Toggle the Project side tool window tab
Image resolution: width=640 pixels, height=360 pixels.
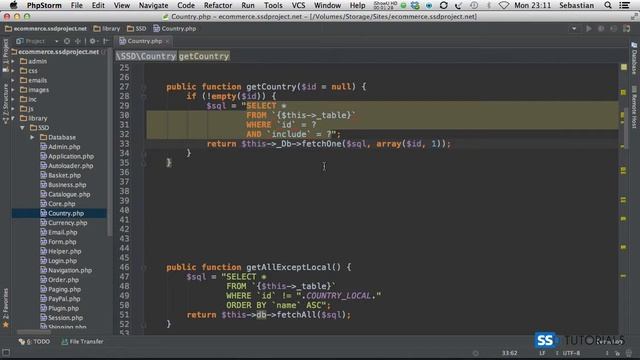(5, 56)
